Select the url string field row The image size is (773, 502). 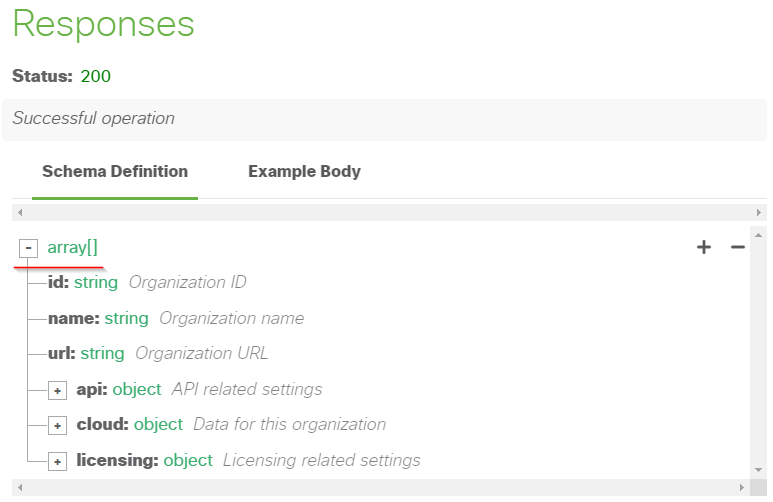158,354
